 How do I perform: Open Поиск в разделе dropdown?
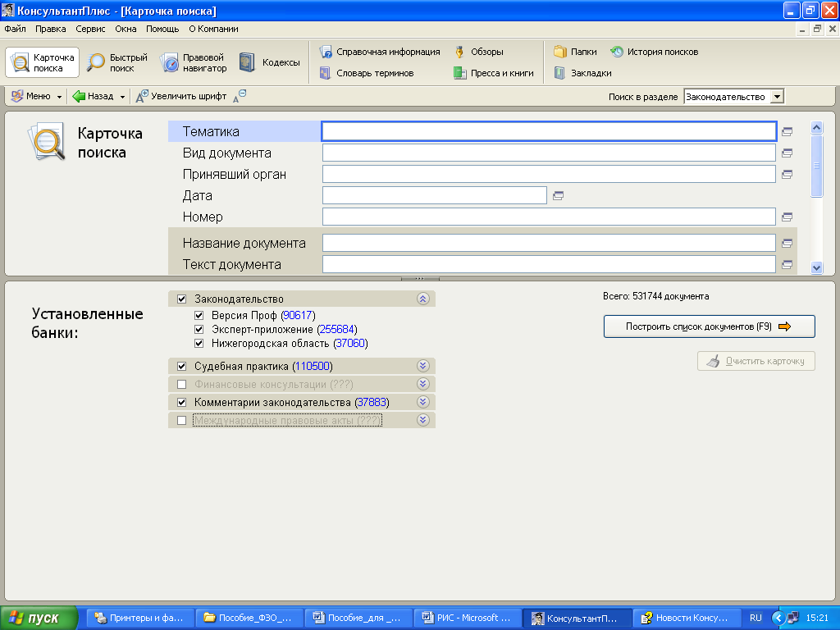777,97
